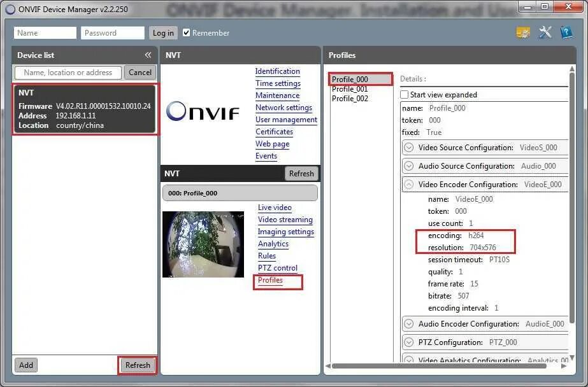Open the Analytics link

[x=273, y=244]
